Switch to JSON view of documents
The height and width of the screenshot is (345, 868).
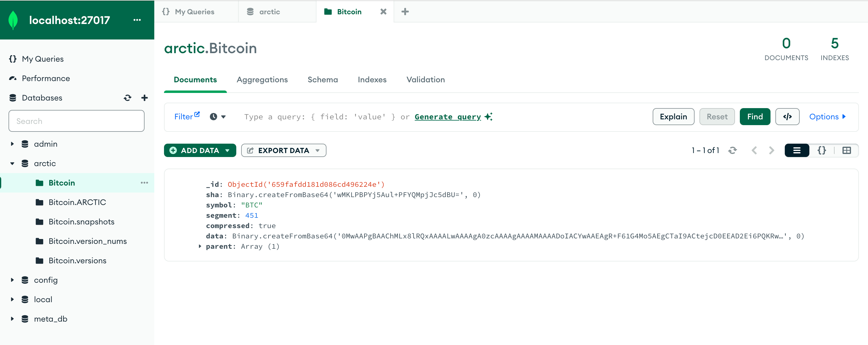822,150
